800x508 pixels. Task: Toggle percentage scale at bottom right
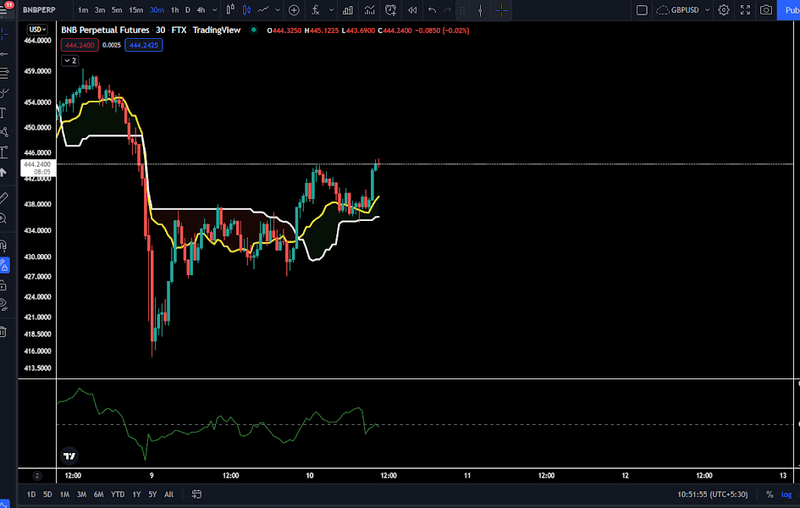(x=770, y=494)
